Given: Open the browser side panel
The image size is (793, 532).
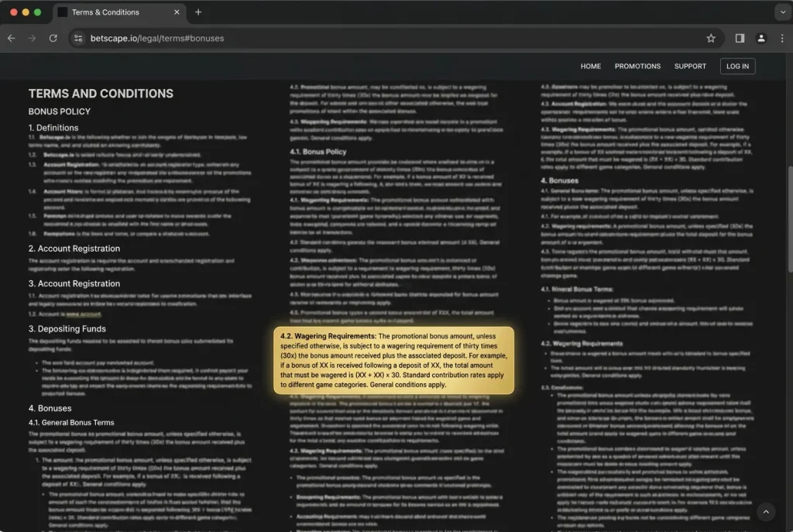Looking at the screenshot, I should point(740,39).
